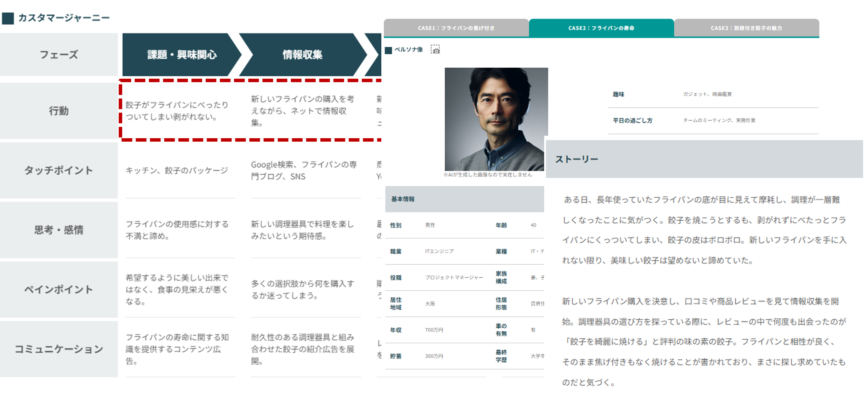Screen dimensions: 868x396
Task: Click the 課題・興味関心 phase arrow
Action: point(181,54)
